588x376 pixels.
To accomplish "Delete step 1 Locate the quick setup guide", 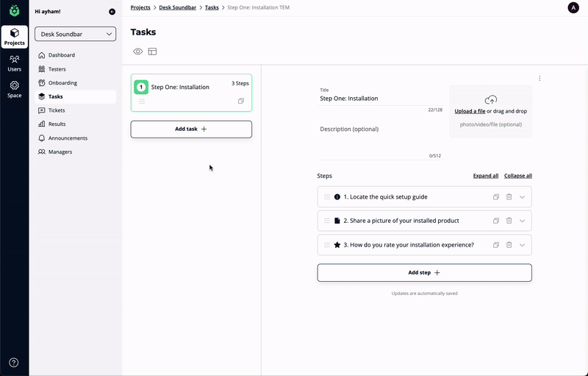I will click(x=509, y=197).
